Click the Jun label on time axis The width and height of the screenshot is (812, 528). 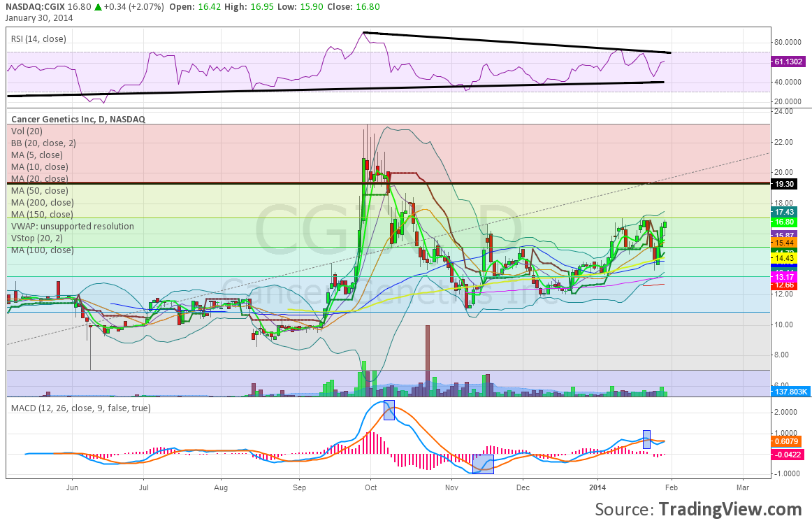[72, 487]
